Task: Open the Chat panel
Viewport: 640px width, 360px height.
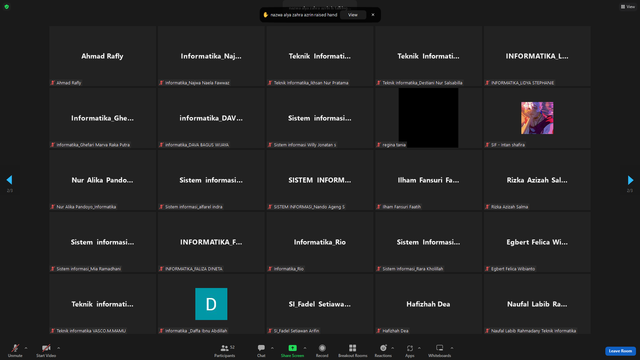Action: (x=261, y=350)
